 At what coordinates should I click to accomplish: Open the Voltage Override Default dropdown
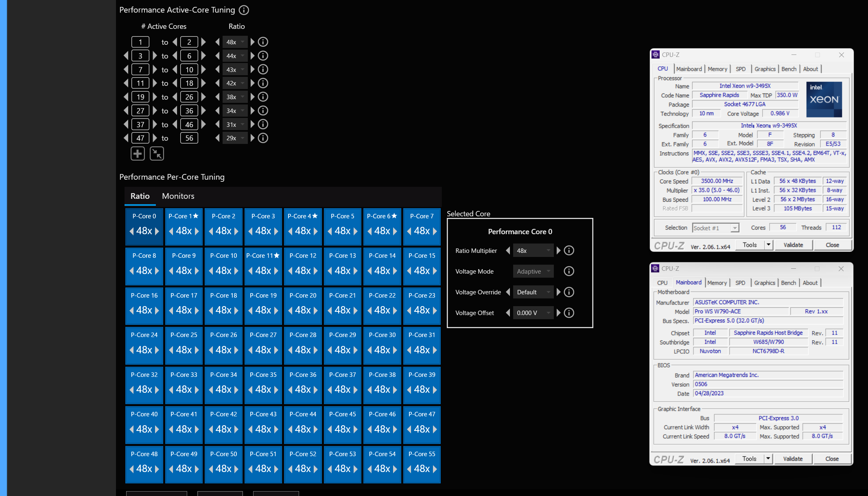[533, 292]
